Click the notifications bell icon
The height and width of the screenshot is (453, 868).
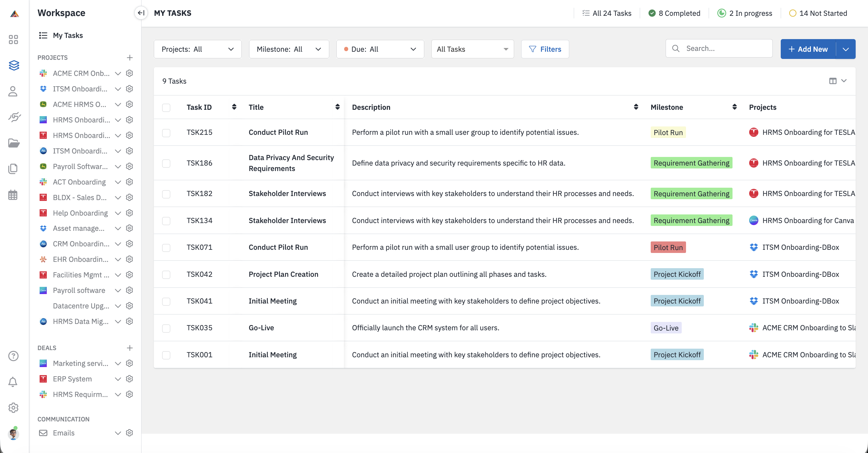13,381
